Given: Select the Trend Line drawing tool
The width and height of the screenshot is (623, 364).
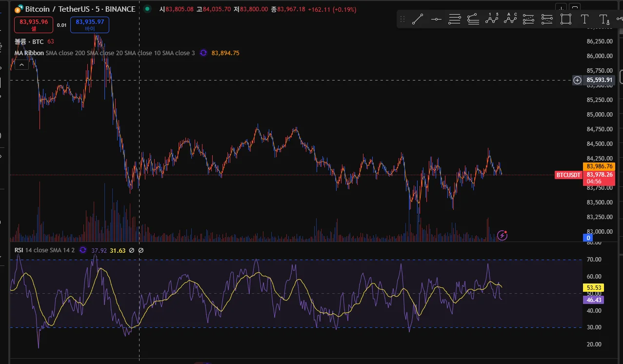Looking at the screenshot, I should click(418, 20).
